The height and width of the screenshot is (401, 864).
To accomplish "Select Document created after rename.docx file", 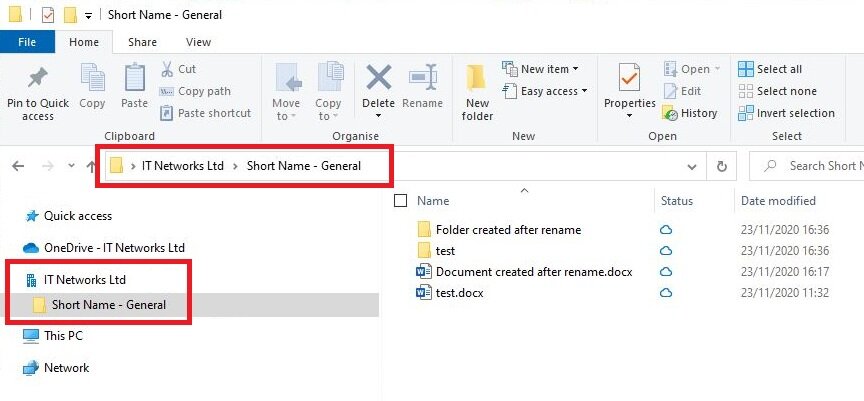I will [533, 272].
